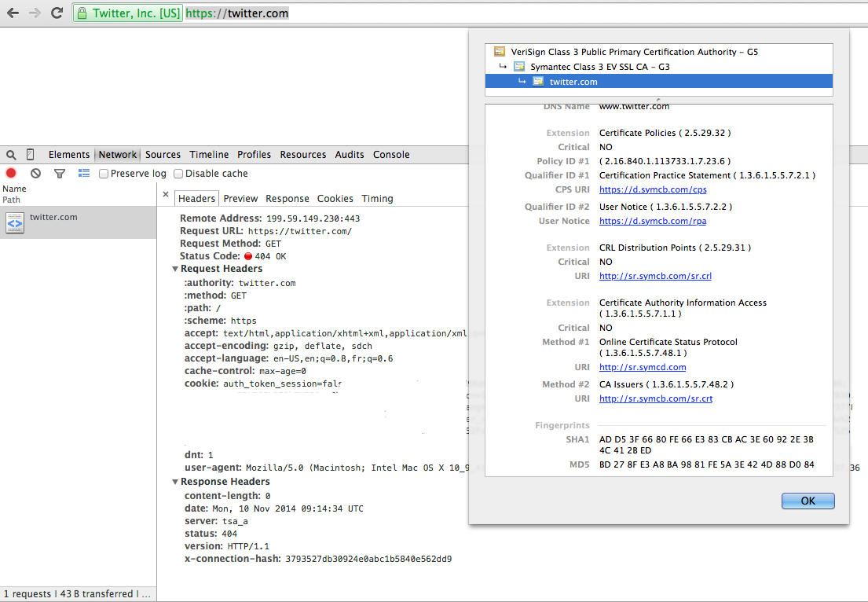Show the Timing tab of the request
The width and height of the screenshot is (868, 602).
click(x=378, y=198)
